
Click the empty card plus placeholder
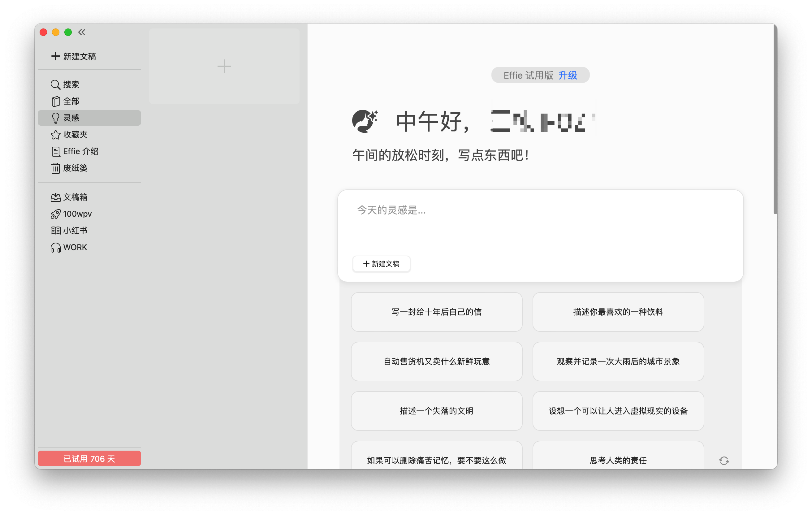click(x=224, y=66)
